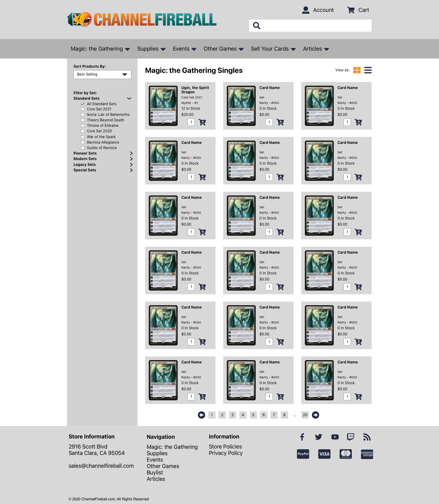Open the Facebook page icon
This screenshot has width=439, height=504.
(x=302, y=437)
